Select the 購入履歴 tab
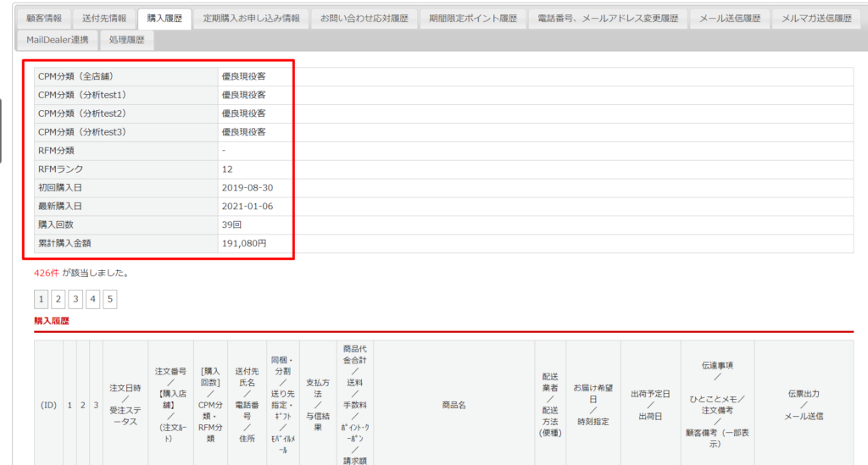This screenshot has width=868, height=465. click(164, 19)
